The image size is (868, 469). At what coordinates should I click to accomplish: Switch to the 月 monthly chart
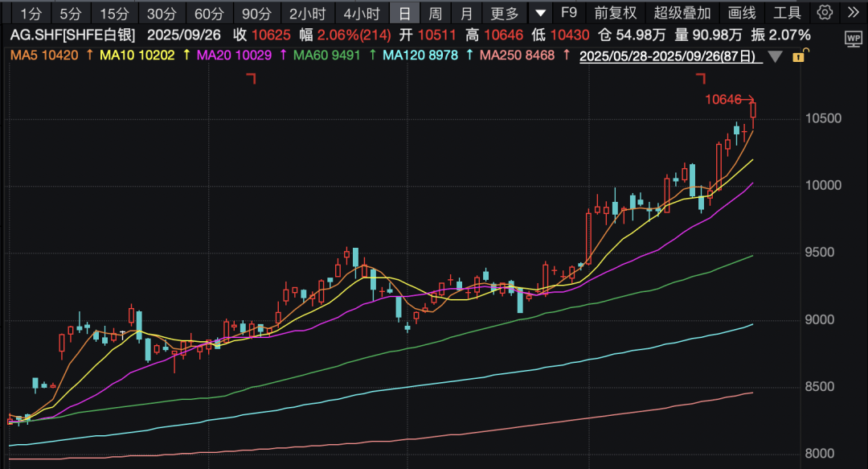click(467, 13)
